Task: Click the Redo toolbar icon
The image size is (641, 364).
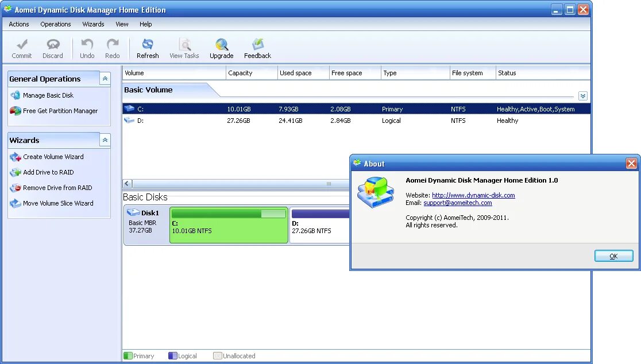Action: [113, 44]
